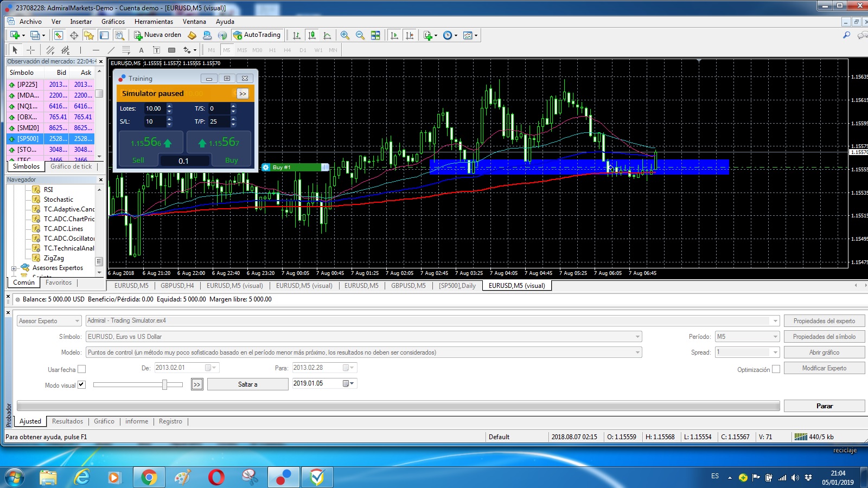This screenshot has height=488, width=868.
Task: Open the Nueva orden dialog
Action: pos(158,35)
